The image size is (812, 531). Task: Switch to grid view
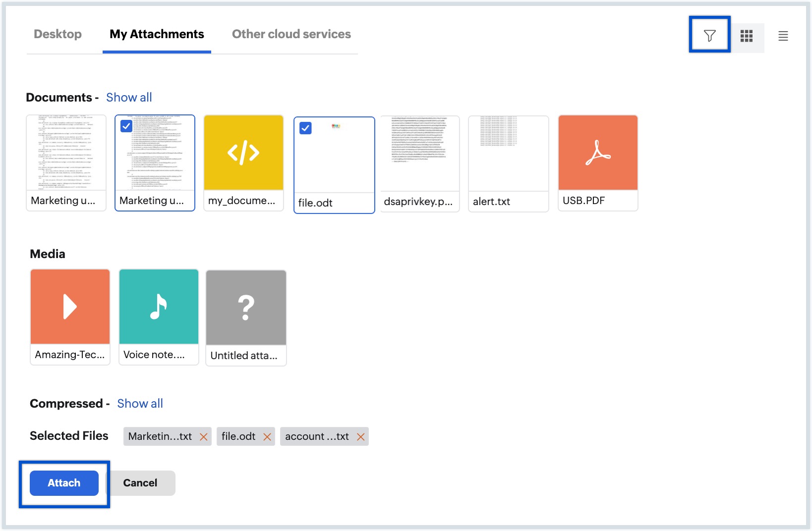(747, 36)
